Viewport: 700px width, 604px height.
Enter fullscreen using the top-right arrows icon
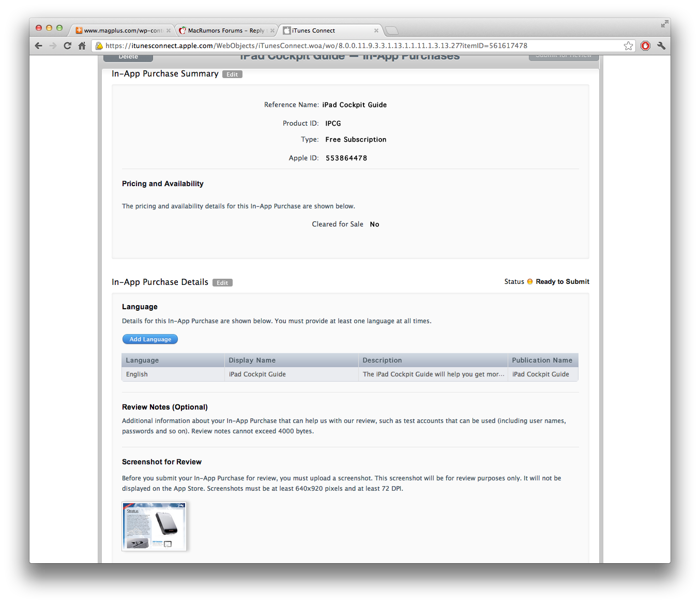664,24
